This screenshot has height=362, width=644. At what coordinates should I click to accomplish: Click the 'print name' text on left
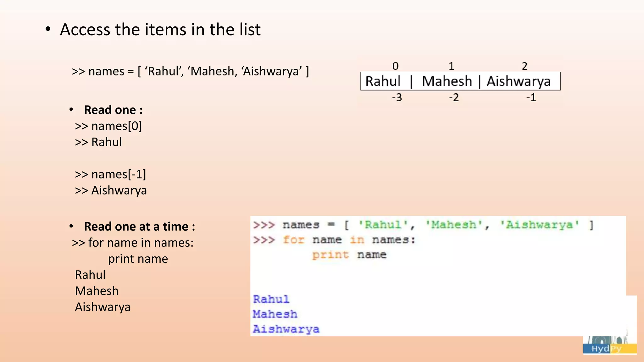[x=138, y=259]
